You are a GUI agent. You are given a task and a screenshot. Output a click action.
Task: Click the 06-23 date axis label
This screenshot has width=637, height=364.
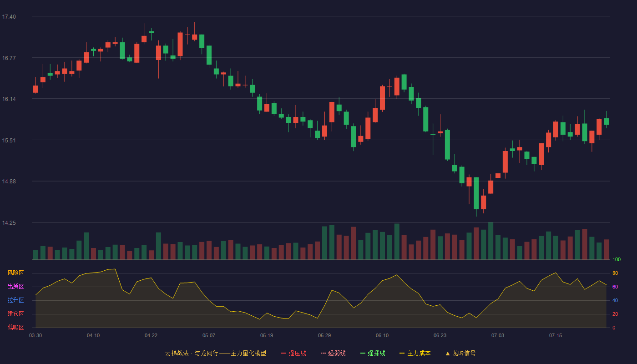tap(440, 335)
